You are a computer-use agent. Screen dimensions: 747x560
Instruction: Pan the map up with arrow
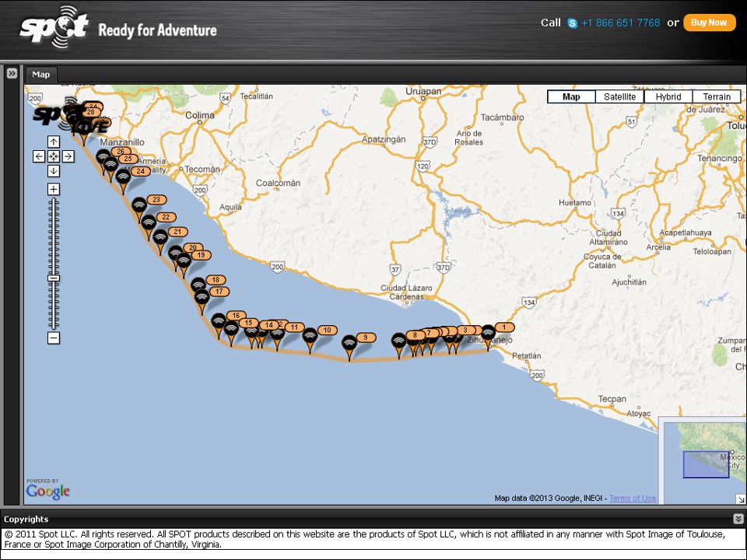tap(53, 142)
